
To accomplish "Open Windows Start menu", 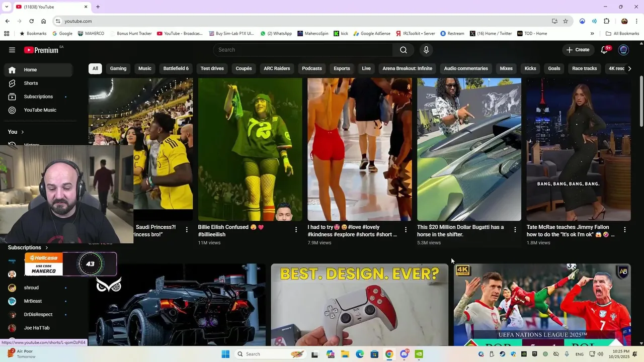I will coord(225,354).
